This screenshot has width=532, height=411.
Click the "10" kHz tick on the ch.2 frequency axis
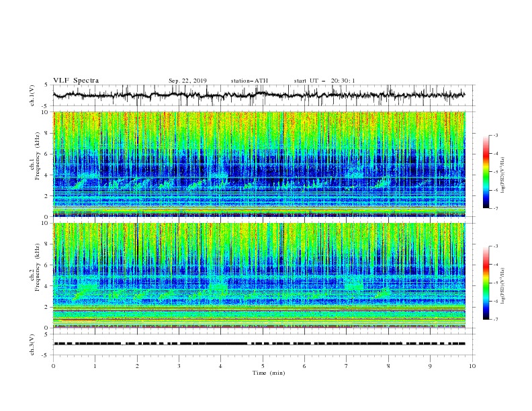tap(46, 223)
